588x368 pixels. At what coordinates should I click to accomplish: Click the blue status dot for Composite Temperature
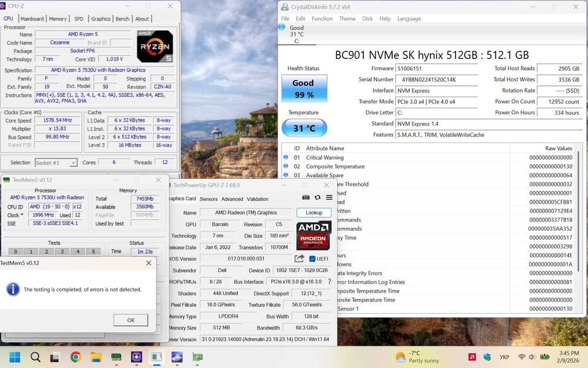click(x=286, y=166)
